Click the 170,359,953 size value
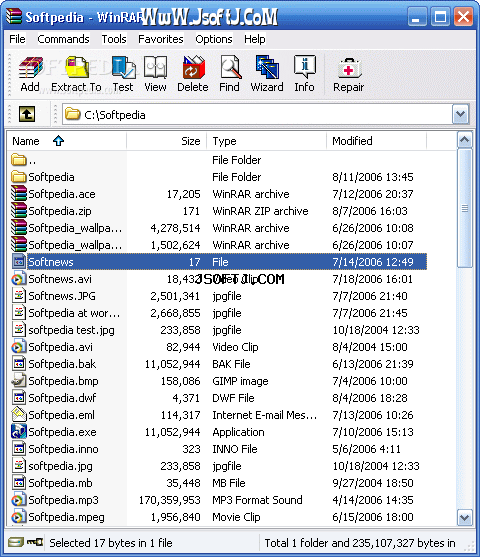Viewport: 480px width, 557px height. 169,500
